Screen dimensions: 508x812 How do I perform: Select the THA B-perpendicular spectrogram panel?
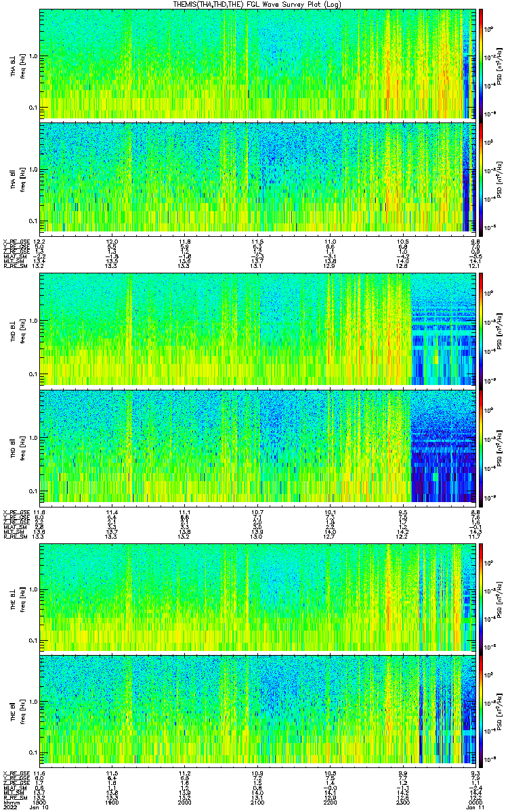257,64
